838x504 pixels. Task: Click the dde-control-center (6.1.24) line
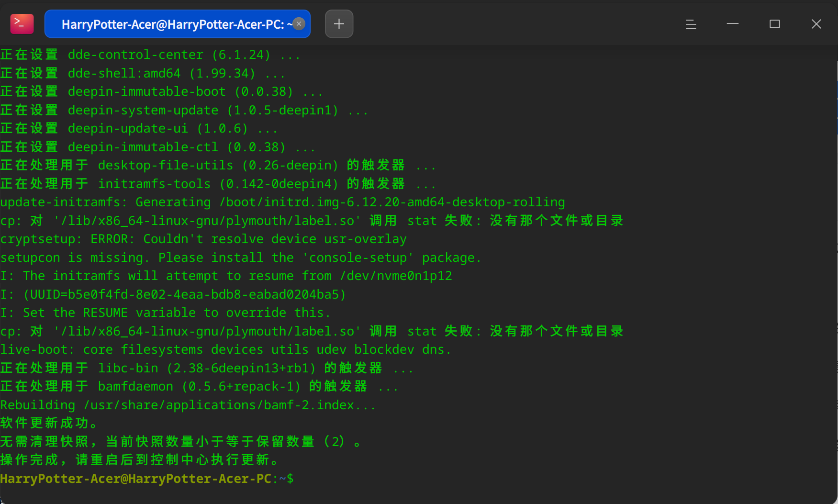click(x=150, y=55)
